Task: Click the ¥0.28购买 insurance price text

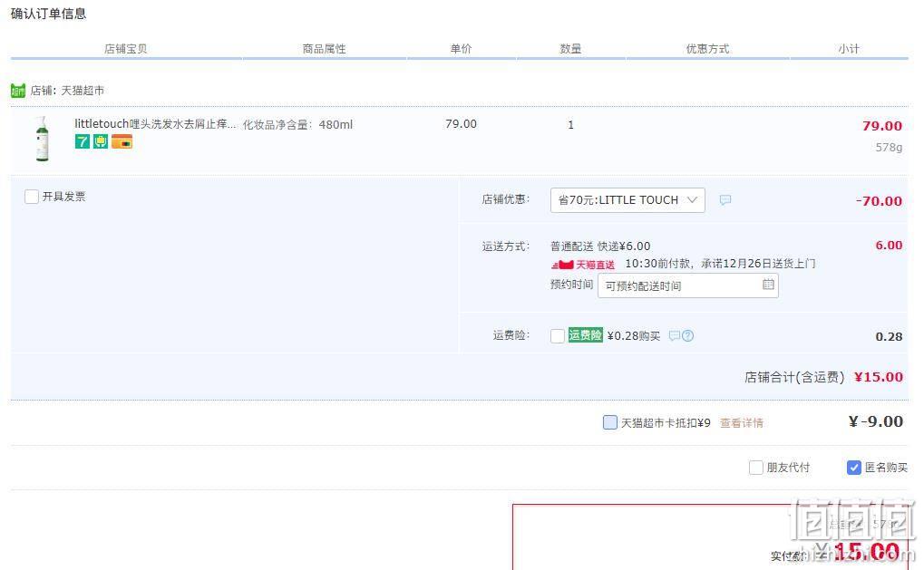Action: point(634,335)
